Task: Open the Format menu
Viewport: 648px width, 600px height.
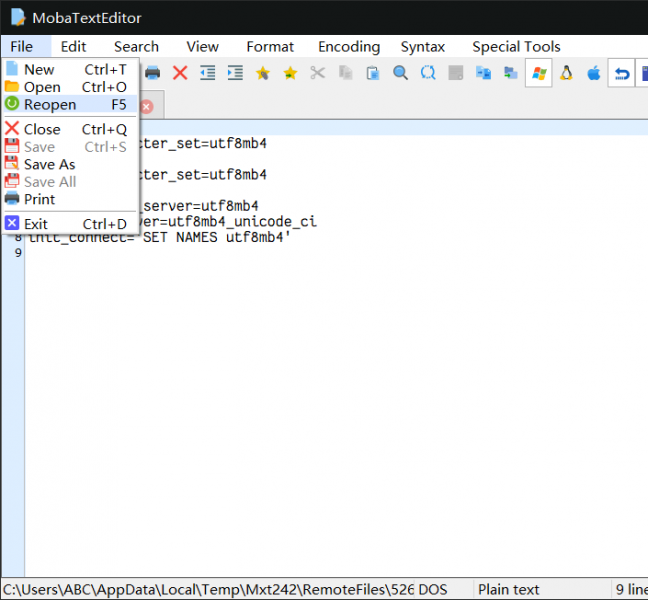Action: (270, 47)
